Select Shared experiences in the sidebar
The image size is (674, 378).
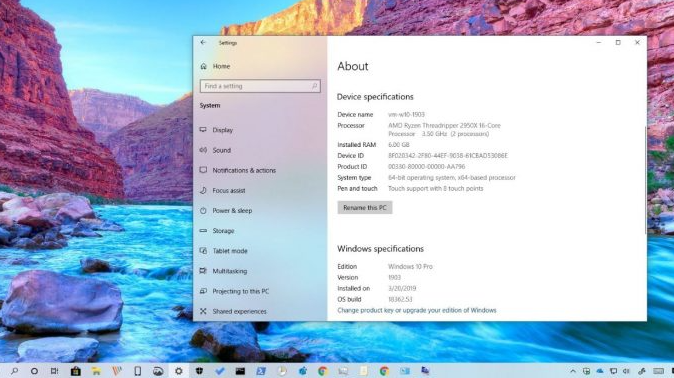point(239,311)
